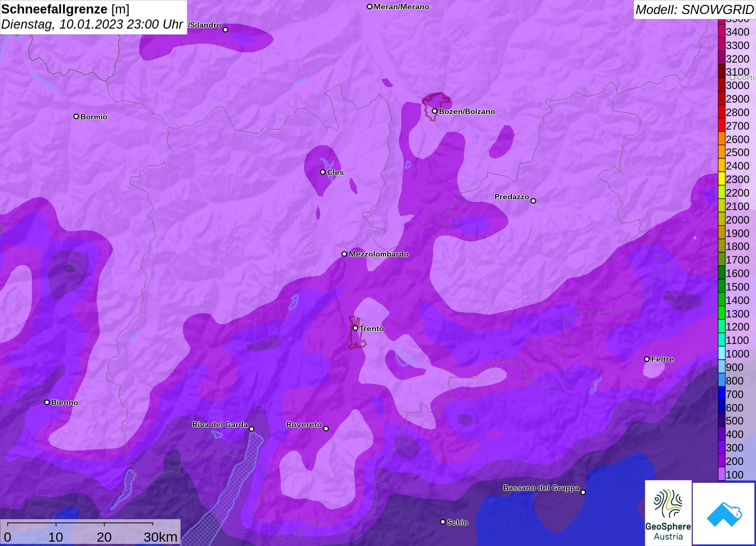Click the Rovereto city marker
Viewport: 756px width, 546px height.
pos(326,428)
